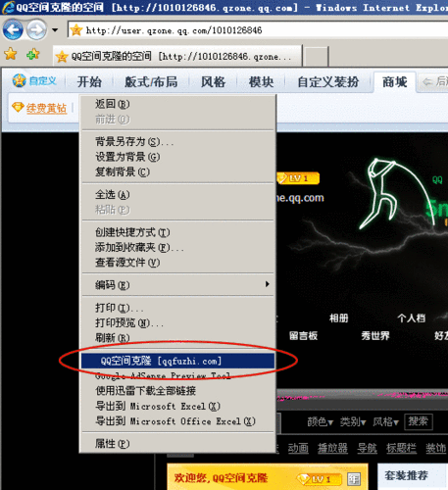Open the 风格 filter dropdown
Screen dimensions: 448x490
[x=386, y=421]
